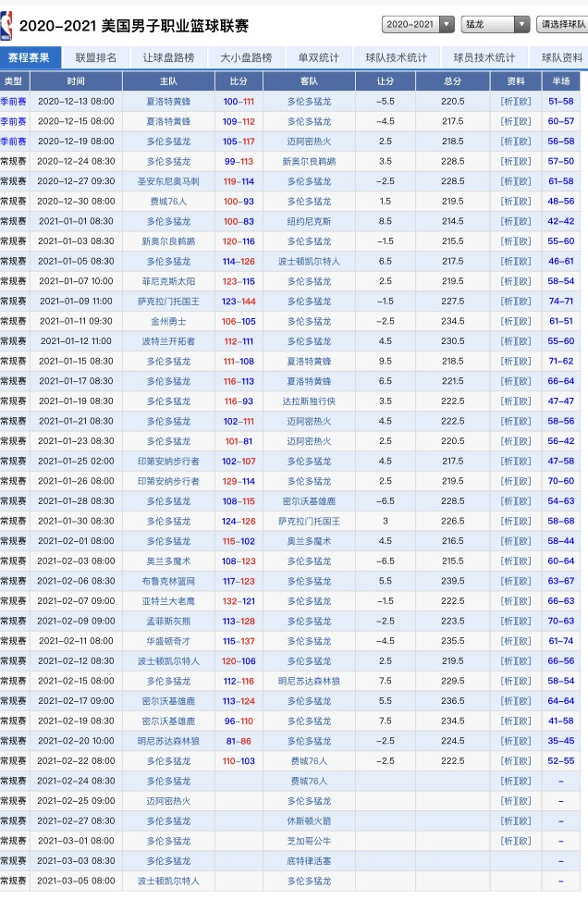This screenshot has height=912, width=588.
Task: Click the 123-144 score at 萨克拉门托国王
Action: pyautogui.click(x=239, y=302)
